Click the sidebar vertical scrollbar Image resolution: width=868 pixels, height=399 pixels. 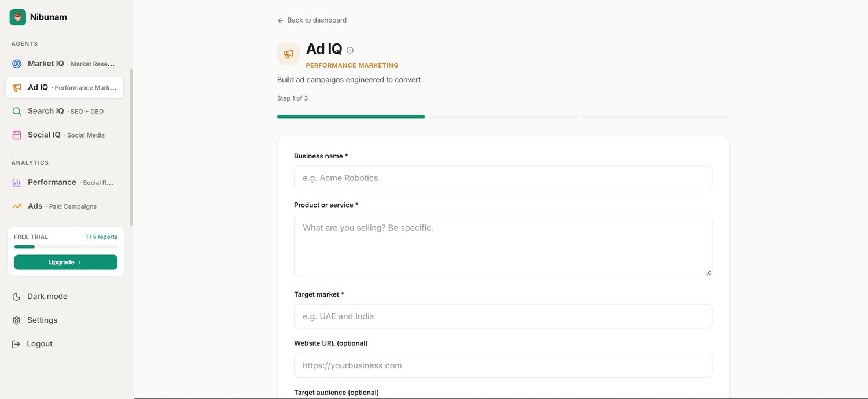tap(131, 147)
